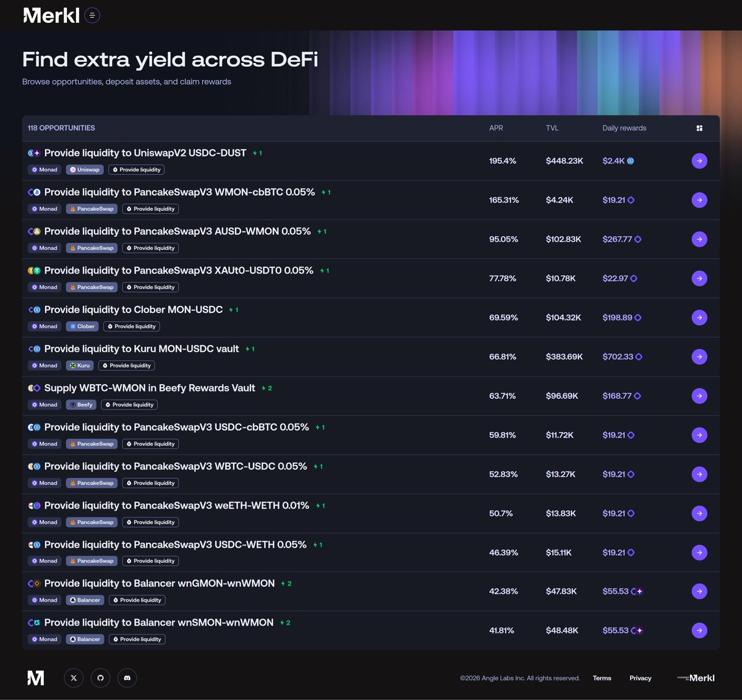The width and height of the screenshot is (742, 700).
Task: Open arrow for Balancer wnSMON-wnWMON opportunity
Action: pyautogui.click(x=699, y=631)
